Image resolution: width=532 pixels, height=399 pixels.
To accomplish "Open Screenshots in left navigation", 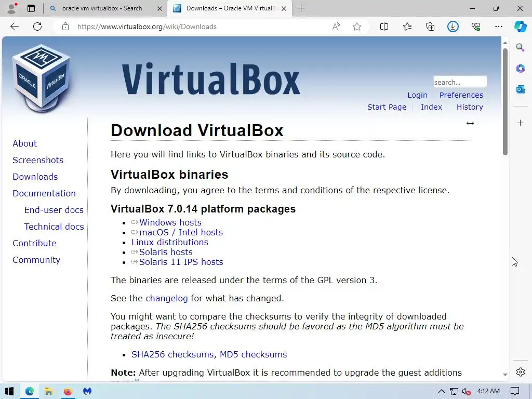I will pos(38,160).
